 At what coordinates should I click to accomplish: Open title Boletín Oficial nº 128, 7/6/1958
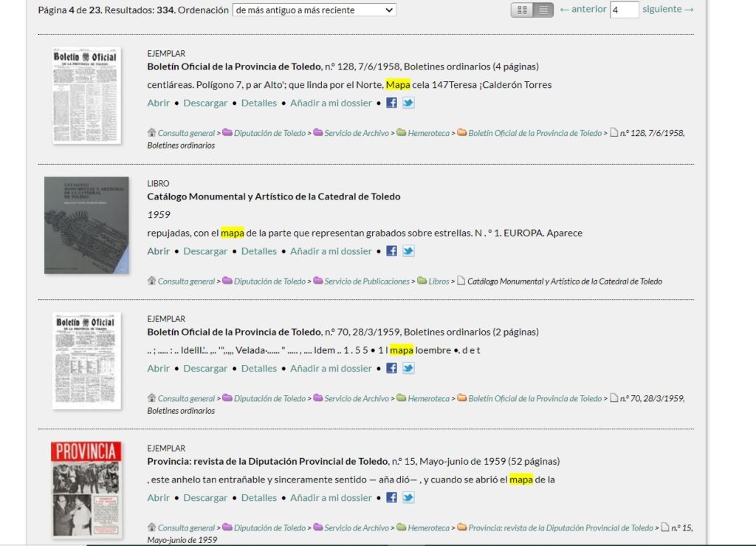[343, 66]
